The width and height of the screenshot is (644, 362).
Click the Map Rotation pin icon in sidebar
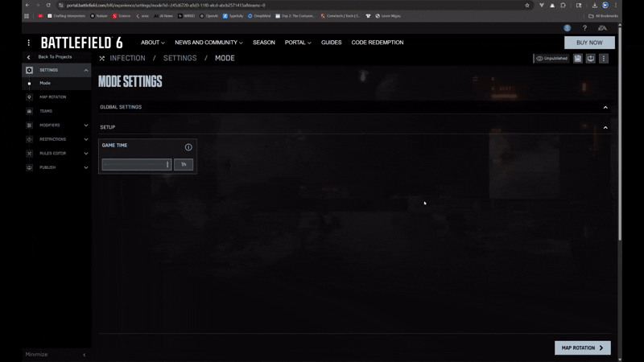pyautogui.click(x=29, y=97)
